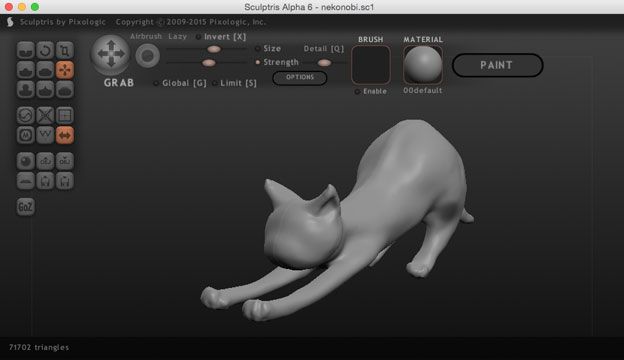Screen dimensions: 624x360
Task: Select the Inflate sculpting tool
Action: click(x=26, y=90)
